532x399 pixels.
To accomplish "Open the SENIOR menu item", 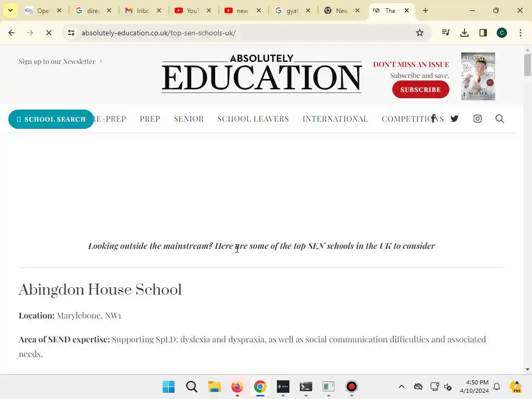I will [x=189, y=119].
